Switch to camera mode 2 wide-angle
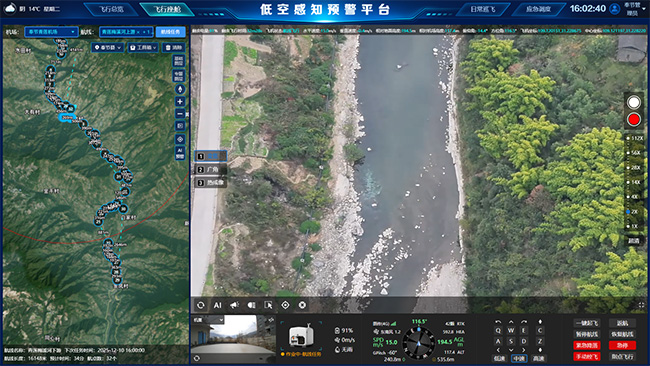Screen dimensions: 650x366 [211, 170]
